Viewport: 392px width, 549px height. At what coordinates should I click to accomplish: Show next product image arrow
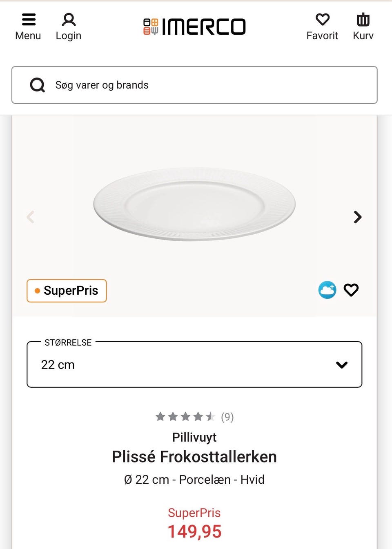coord(358,217)
